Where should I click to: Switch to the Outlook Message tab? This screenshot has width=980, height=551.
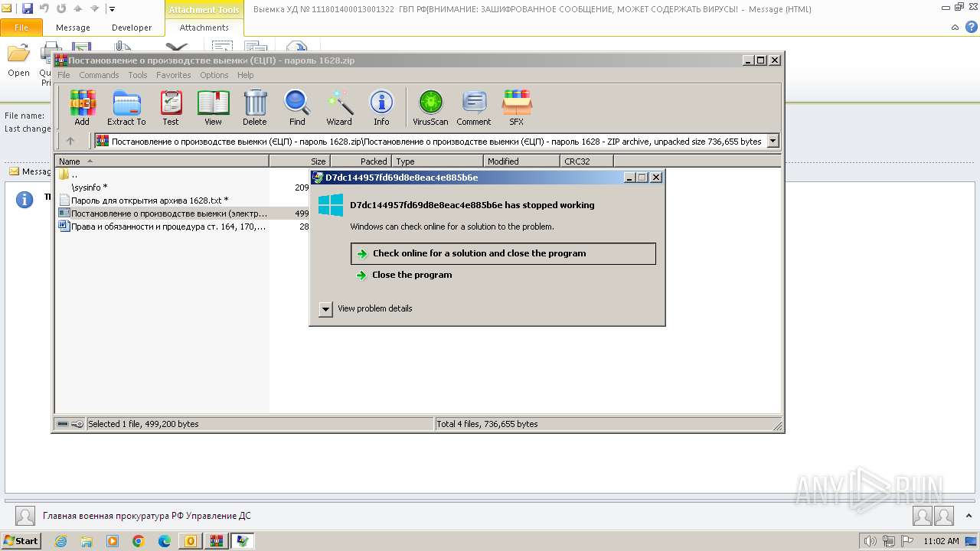click(73, 28)
